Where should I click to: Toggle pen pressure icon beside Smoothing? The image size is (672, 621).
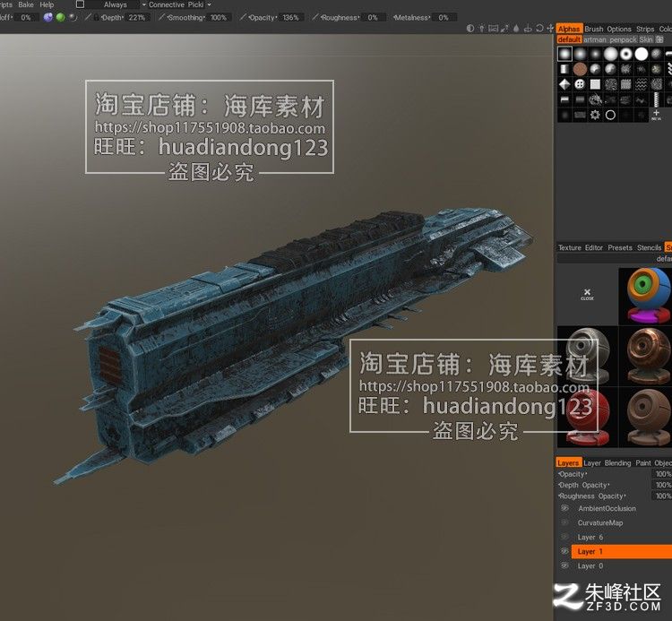coord(161,17)
